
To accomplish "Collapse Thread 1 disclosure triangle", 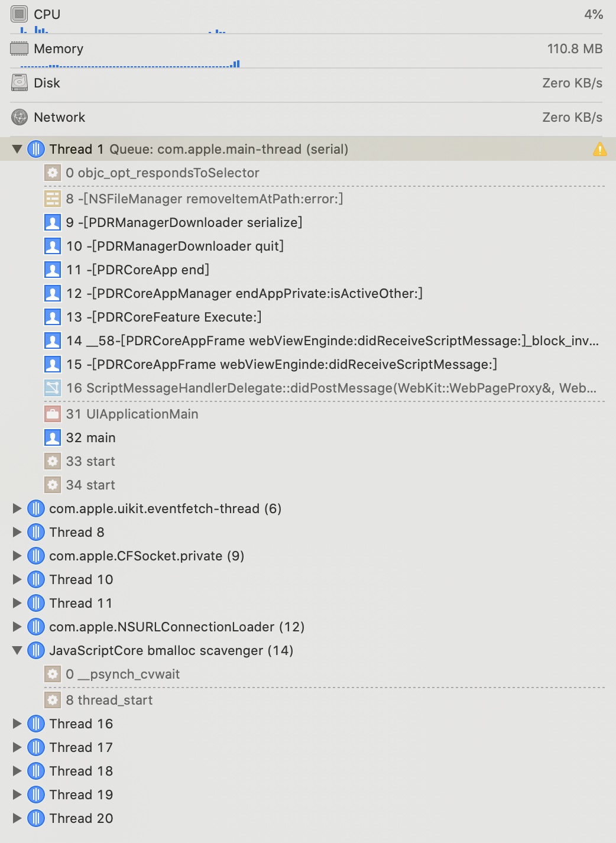I will point(17,149).
